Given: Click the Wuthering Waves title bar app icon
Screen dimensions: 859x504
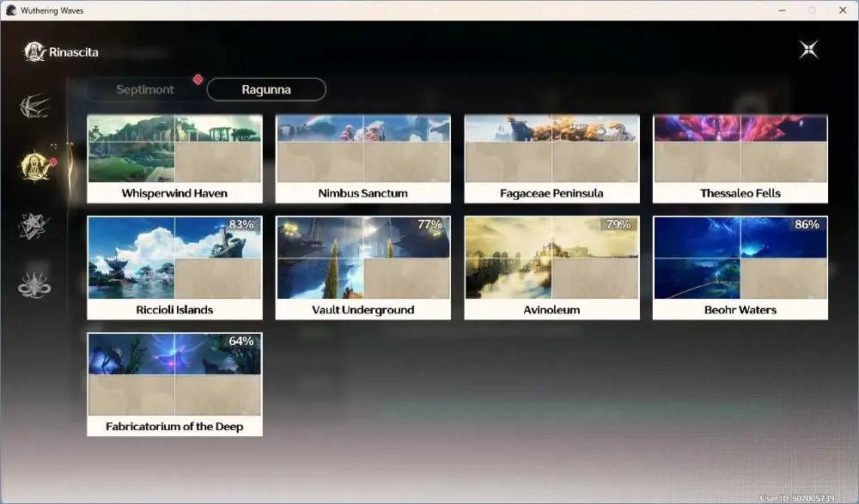Looking at the screenshot, I should pos(11,10).
